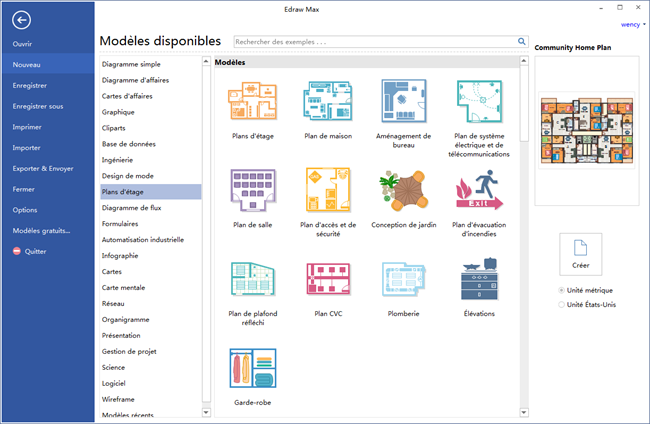The width and height of the screenshot is (650, 424).
Task: Open Modèles gratuits... link
Action: point(41,230)
